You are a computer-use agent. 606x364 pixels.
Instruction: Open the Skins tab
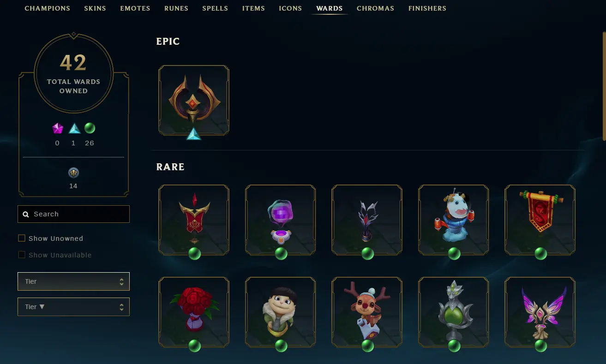point(95,8)
